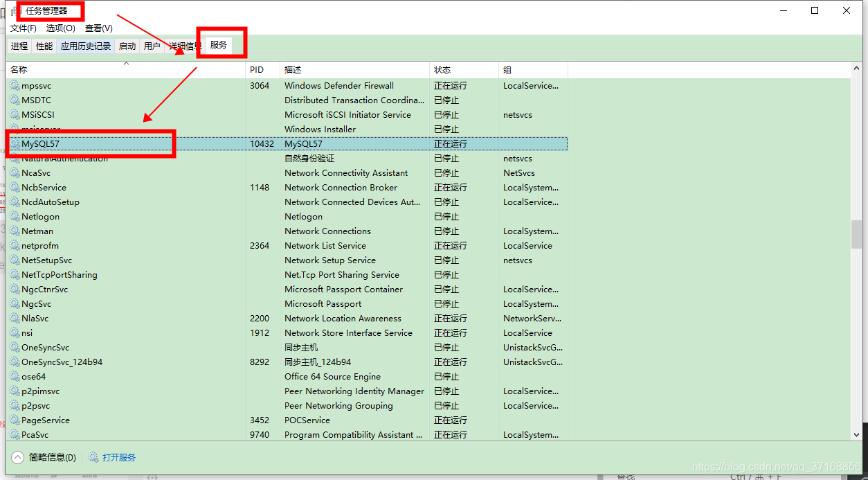The height and width of the screenshot is (480, 868).
Task: Open services via 打开服务 link
Action: pos(119,457)
